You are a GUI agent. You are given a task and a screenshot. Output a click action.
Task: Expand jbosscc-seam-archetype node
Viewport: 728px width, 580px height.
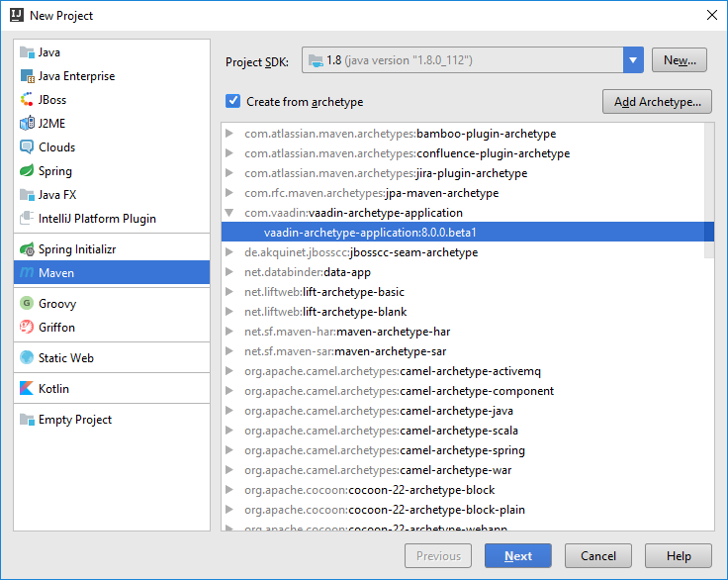pos(228,251)
